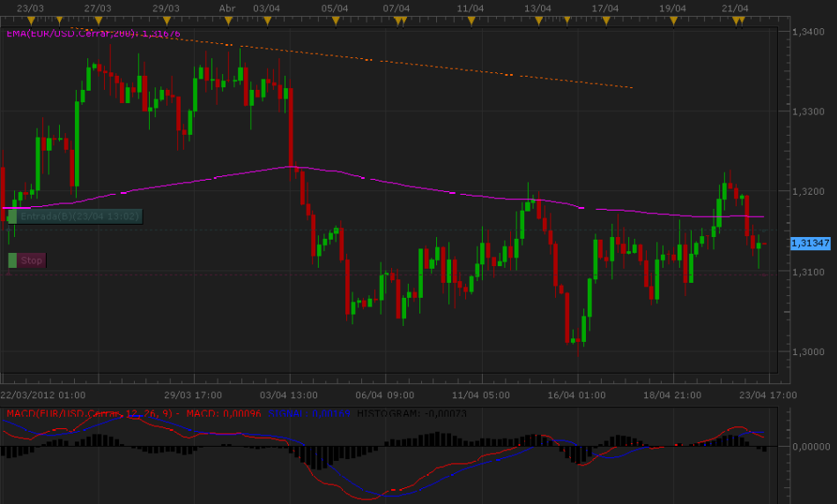Select the event marker below 11/04
837x504 pixels.
click(471, 19)
